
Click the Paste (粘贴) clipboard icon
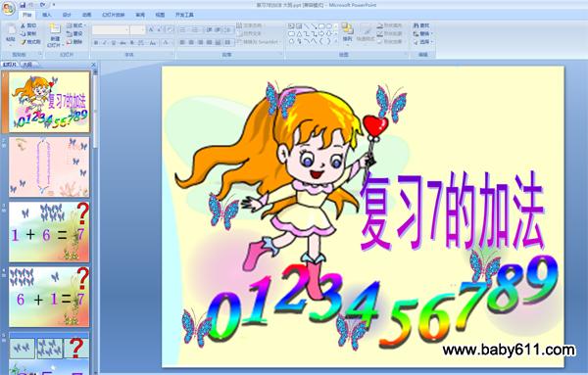click(x=11, y=34)
